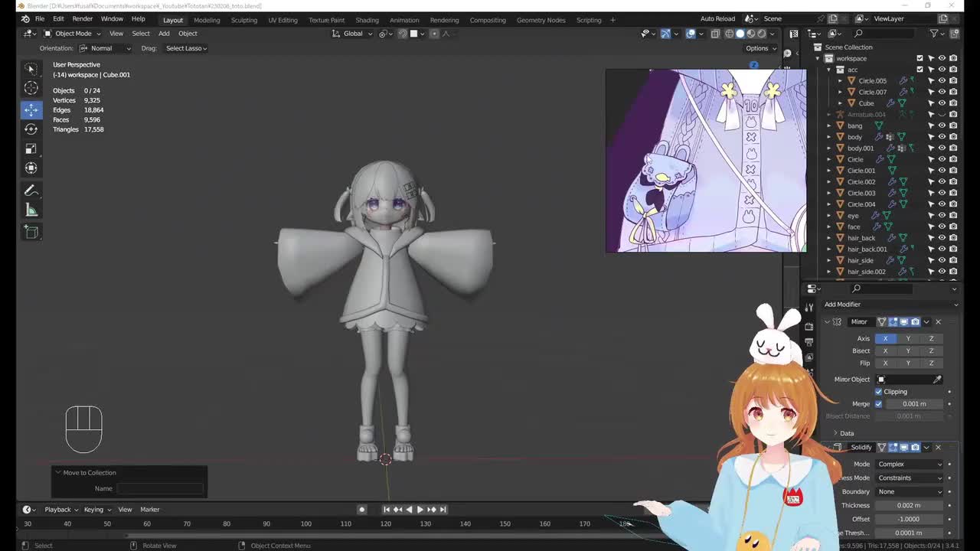Enable Mirror Axis Y
Image resolution: width=980 pixels, height=551 pixels.
(x=908, y=339)
